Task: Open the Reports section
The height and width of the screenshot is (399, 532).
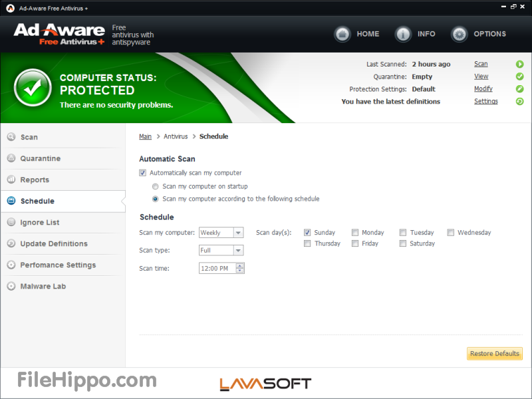Action: tap(63, 180)
